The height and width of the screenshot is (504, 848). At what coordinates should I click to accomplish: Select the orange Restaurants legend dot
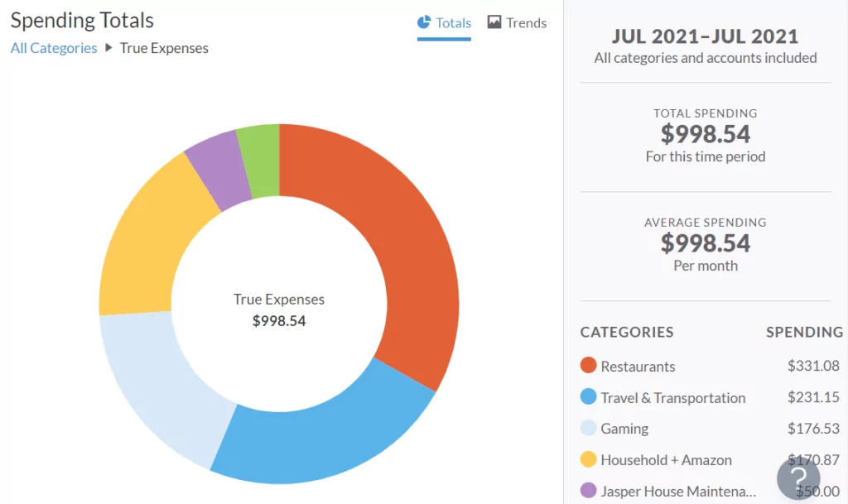(x=588, y=365)
